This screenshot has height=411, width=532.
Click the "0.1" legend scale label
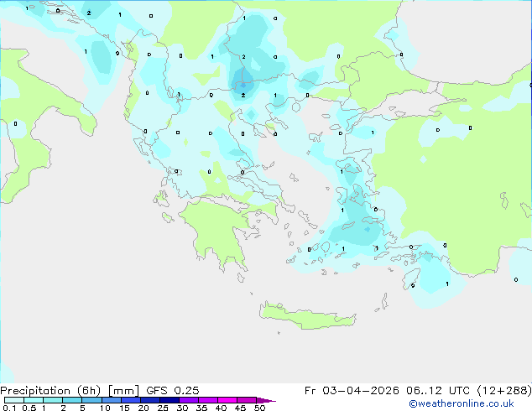coord(8,408)
